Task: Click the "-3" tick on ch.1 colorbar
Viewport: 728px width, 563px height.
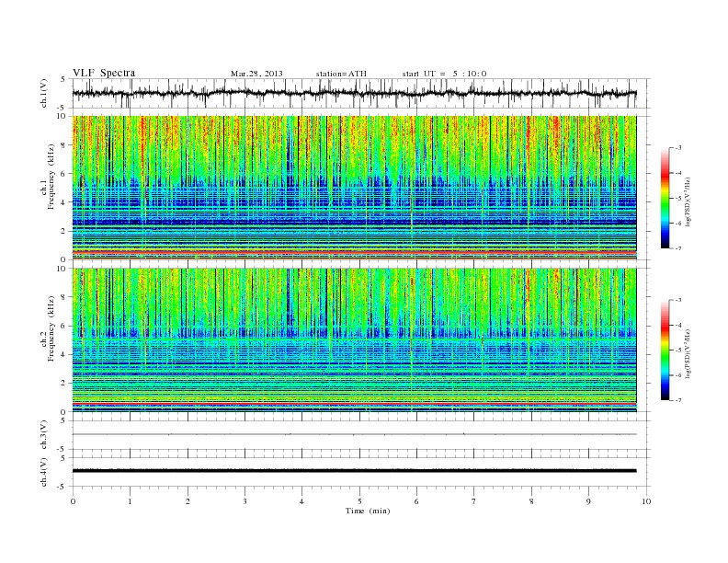Action: point(678,148)
